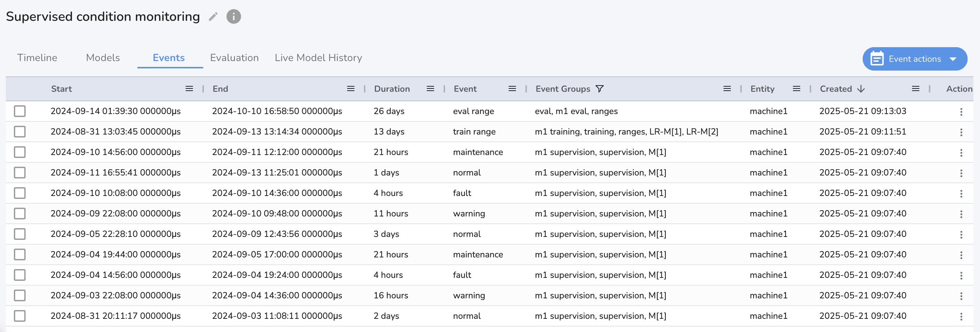The height and width of the screenshot is (332, 980).
Task: Select the Events tab
Action: (168, 57)
